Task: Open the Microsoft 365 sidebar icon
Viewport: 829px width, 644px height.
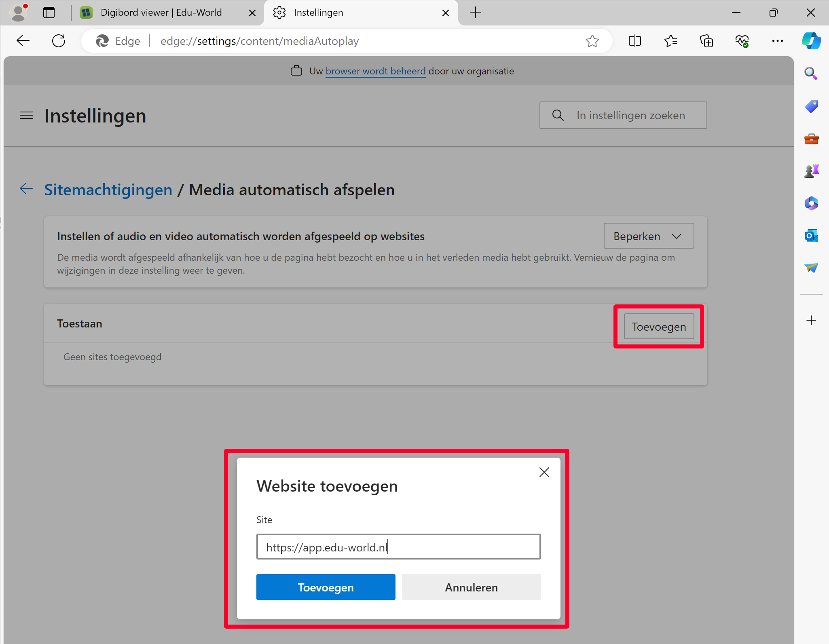Action: click(x=811, y=203)
